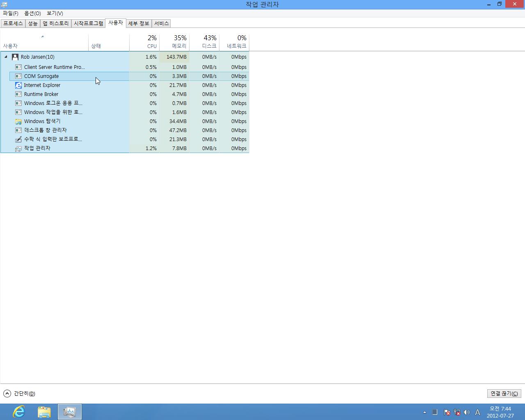Screen dimensions: 525x420
Task: Select the Client Server Runtime Pro... row
Action: tap(129, 67)
